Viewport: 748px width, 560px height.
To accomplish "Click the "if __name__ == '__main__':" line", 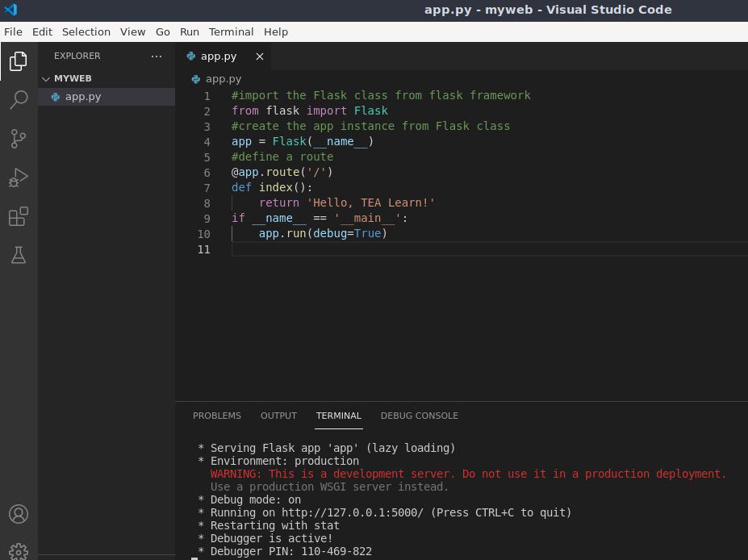I will (x=320, y=218).
